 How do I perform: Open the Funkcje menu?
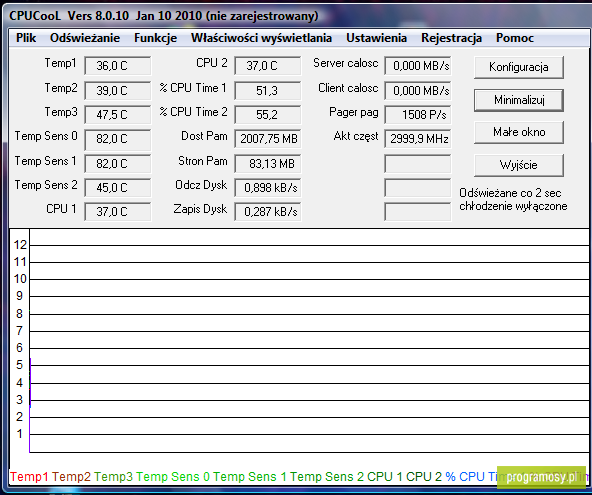[156, 38]
